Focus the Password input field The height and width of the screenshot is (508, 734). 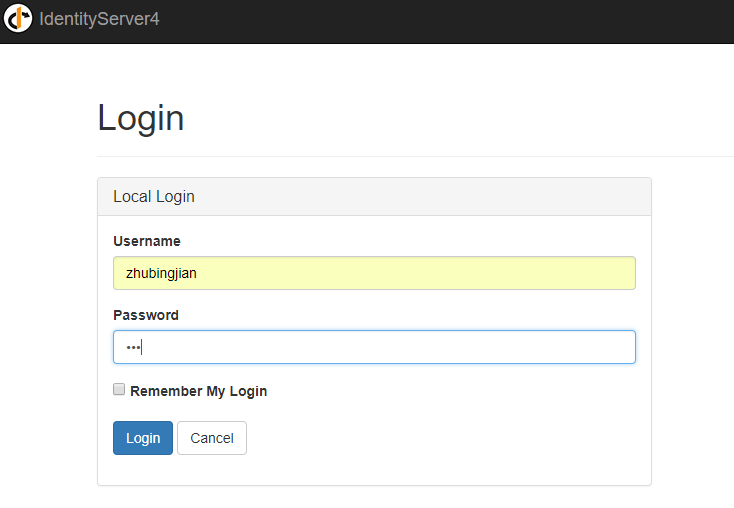click(374, 347)
